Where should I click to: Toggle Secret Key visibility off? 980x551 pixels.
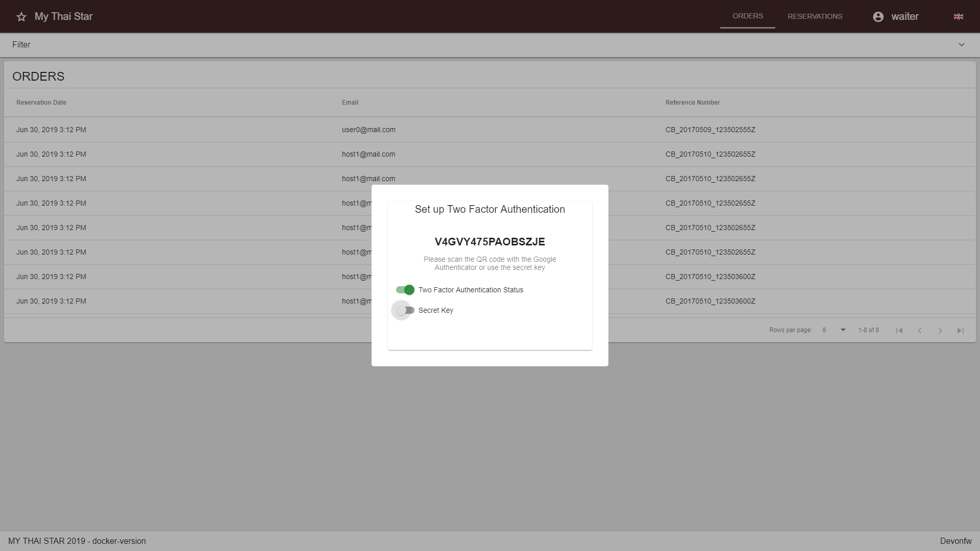[x=403, y=310]
